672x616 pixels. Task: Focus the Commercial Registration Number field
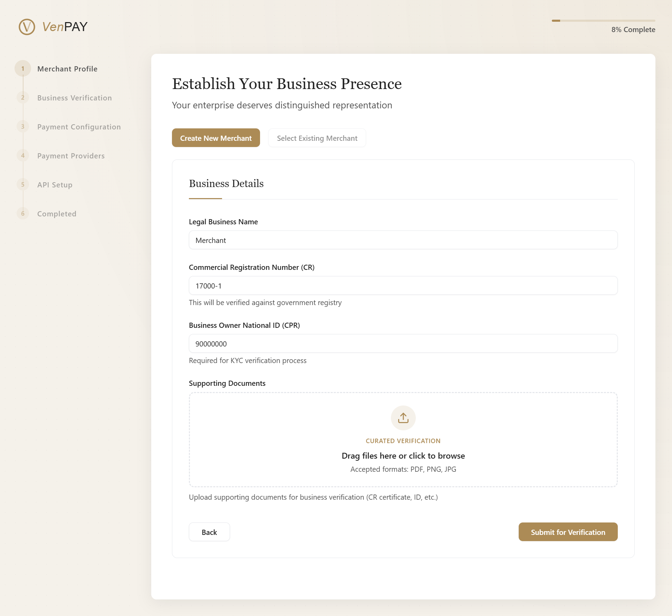pyautogui.click(x=403, y=285)
